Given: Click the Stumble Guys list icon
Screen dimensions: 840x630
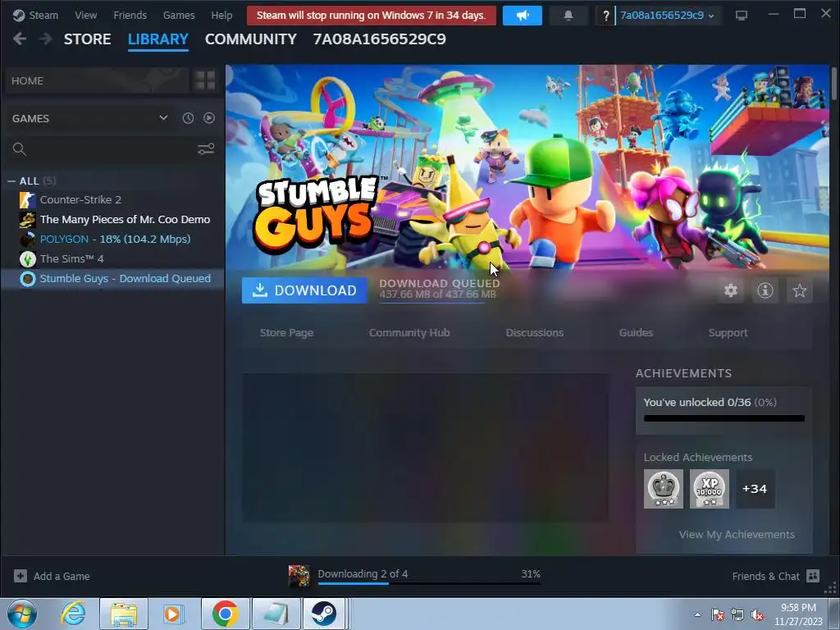Looking at the screenshot, I should coord(28,279).
